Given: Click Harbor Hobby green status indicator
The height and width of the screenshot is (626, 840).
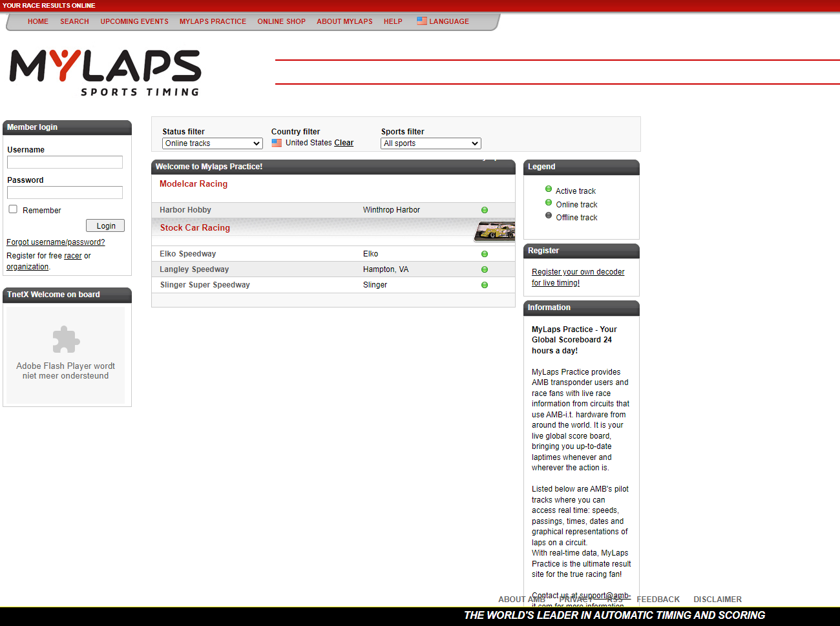Looking at the screenshot, I should pyautogui.click(x=485, y=210).
